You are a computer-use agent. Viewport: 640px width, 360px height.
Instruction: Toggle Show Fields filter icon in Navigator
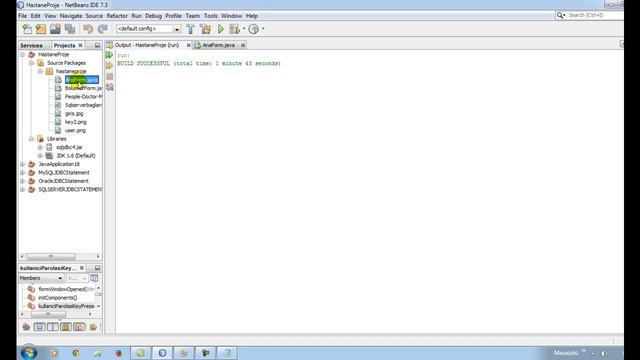39,327
